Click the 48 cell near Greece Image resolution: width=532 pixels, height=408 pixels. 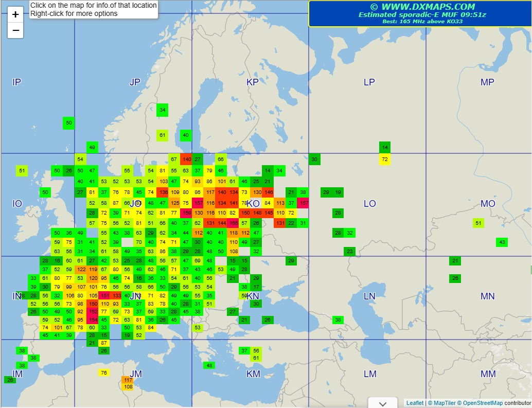(209, 365)
